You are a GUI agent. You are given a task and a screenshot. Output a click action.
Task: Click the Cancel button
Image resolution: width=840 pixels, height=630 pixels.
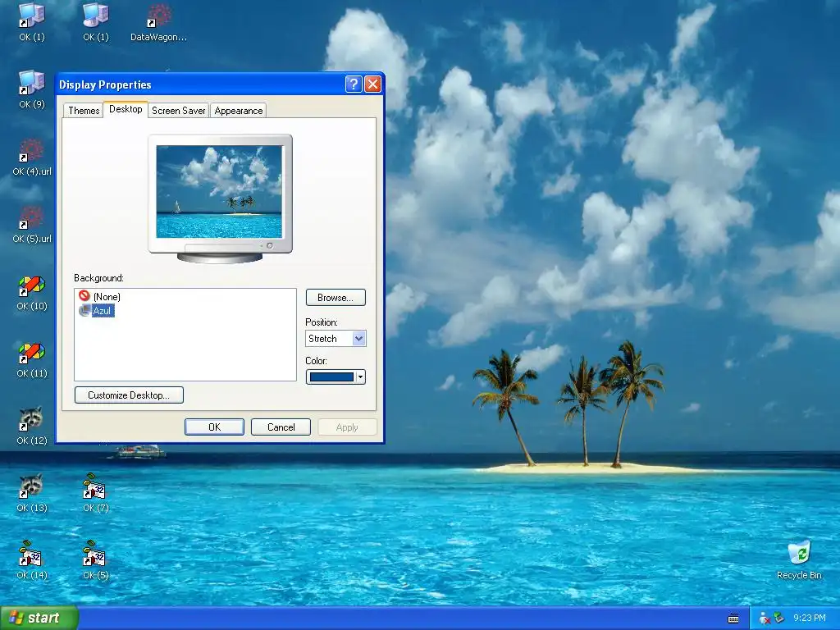[281, 427]
